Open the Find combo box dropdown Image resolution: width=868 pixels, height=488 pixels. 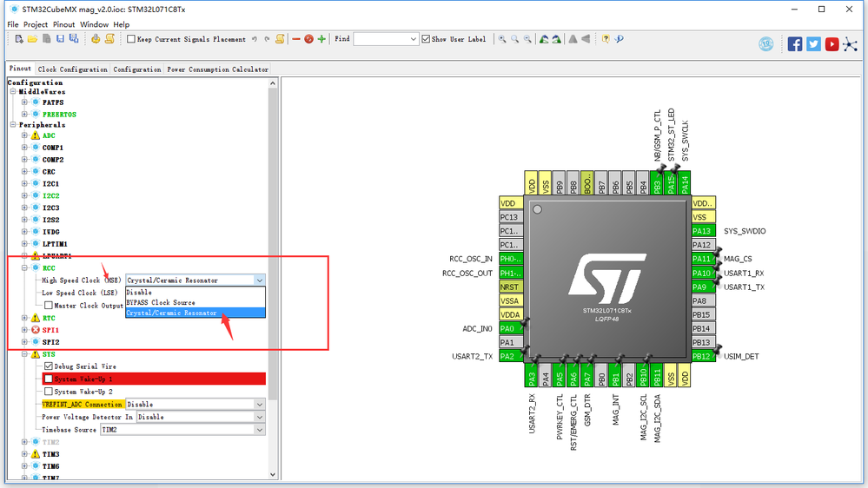pos(413,39)
